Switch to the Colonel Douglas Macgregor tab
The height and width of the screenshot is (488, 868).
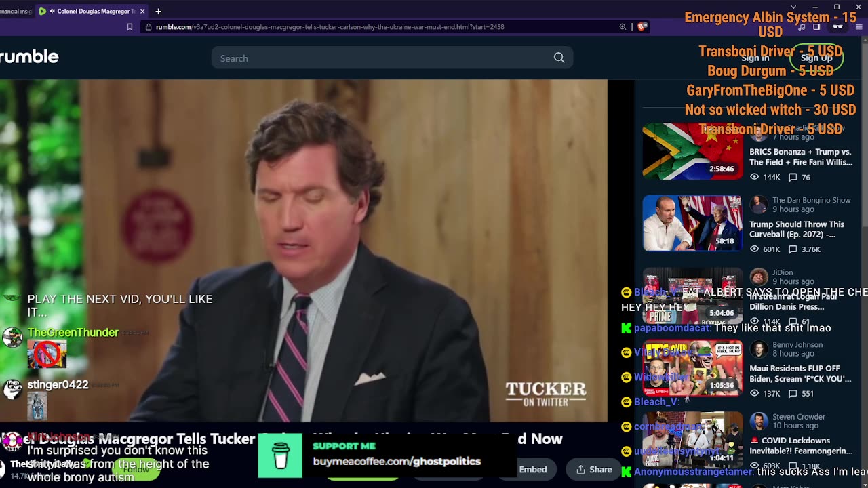coord(92,12)
